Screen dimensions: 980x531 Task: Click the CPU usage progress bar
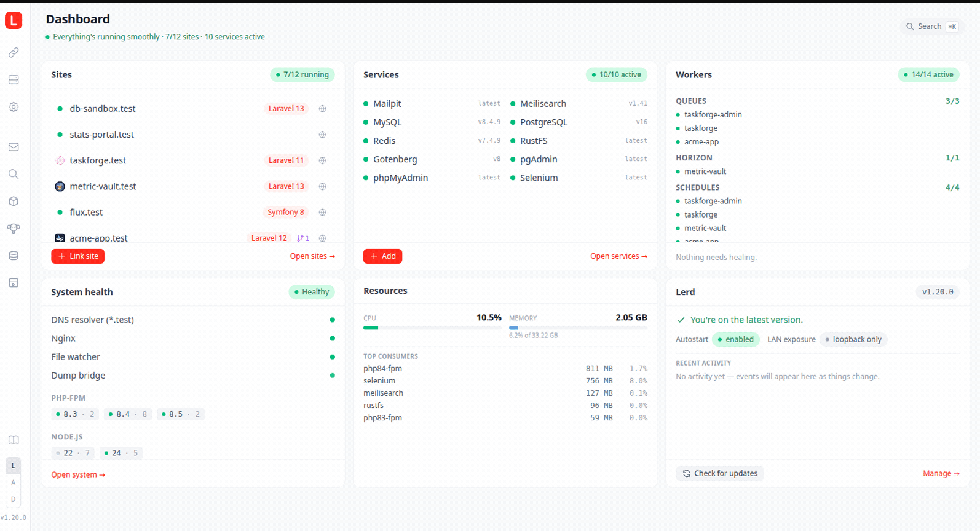point(432,328)
